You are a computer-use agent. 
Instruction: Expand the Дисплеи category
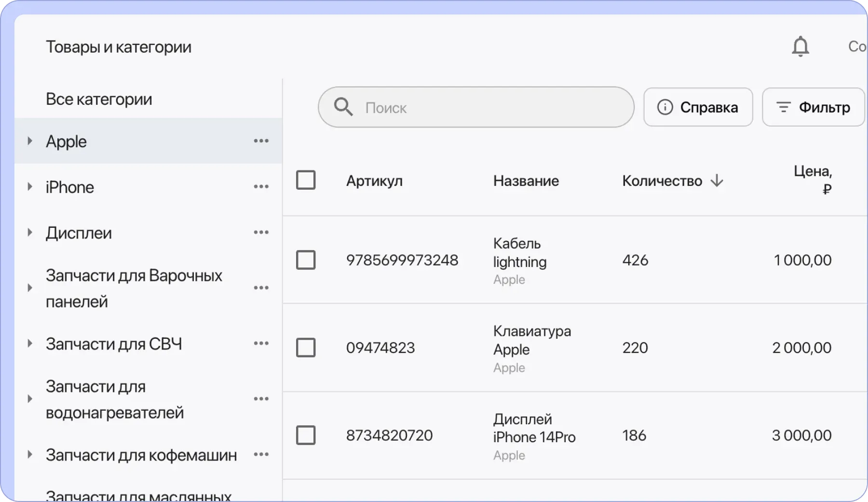[30, 232]
